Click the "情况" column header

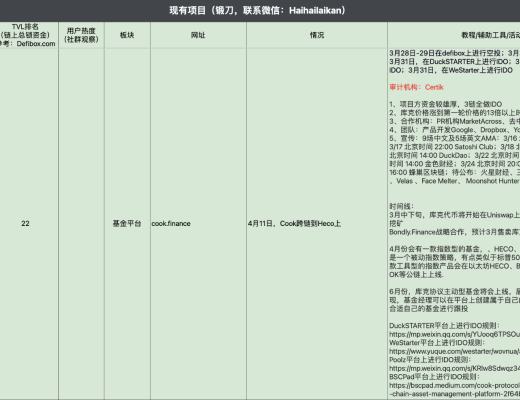coord(317,35)
